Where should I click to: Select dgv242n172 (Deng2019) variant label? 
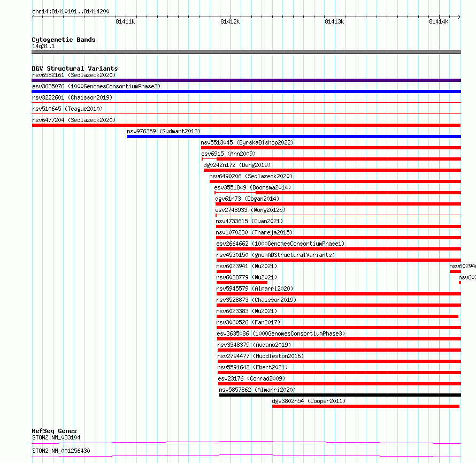(237, 165)
